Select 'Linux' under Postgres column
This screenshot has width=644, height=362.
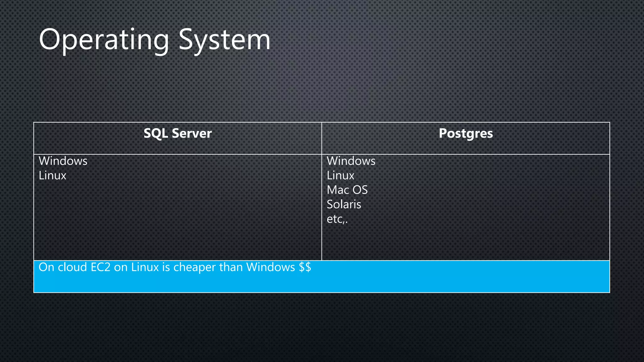[340, 175]
